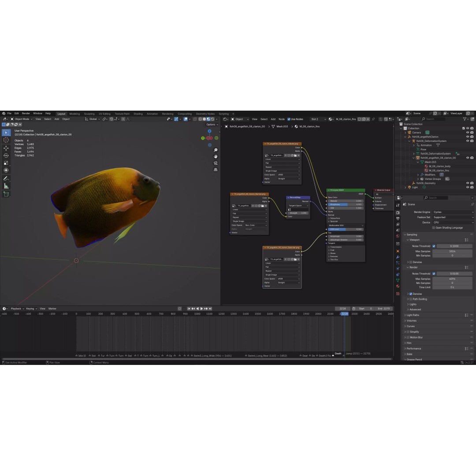Adjust the Roughness slider in Principled BSDF
476x476 pixels.
point(346,205)
